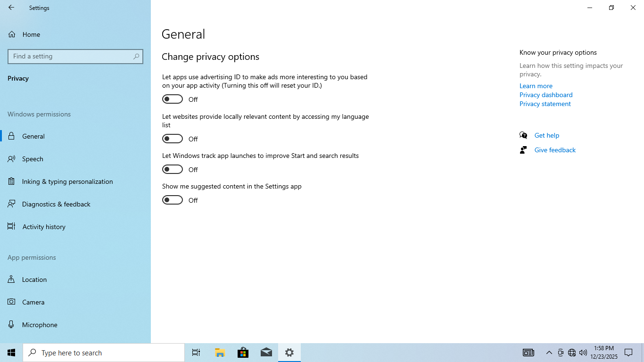This screenshot has height=362, width=644.
Task: Click the back arrow in Settings
Action: click(11, 8)
